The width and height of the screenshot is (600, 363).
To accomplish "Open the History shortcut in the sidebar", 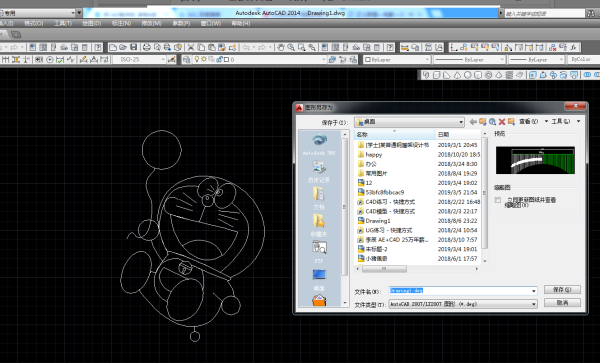I will 319,171.
